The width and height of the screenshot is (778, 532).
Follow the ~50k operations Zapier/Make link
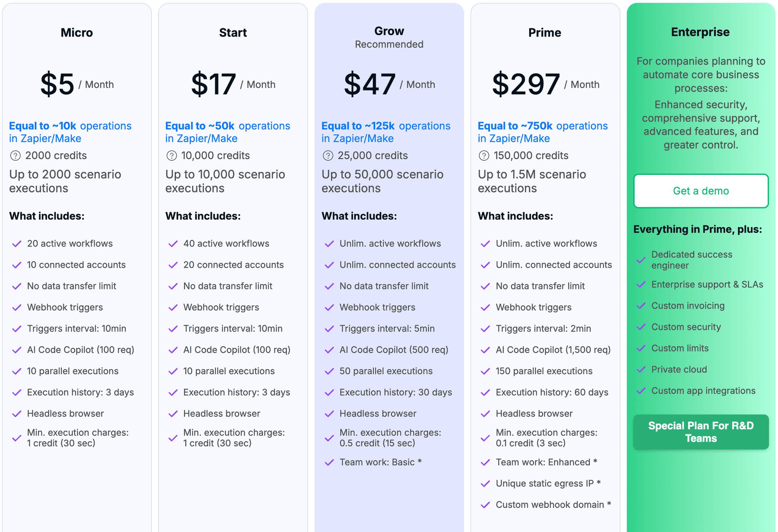click(x=227, y=132)
